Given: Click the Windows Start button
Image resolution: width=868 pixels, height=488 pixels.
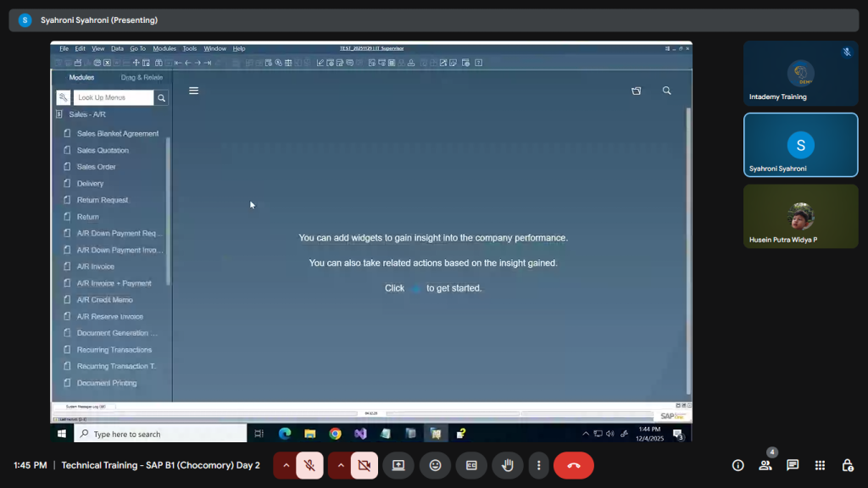Looking at the screenshot, I should (x=61, y=434).
